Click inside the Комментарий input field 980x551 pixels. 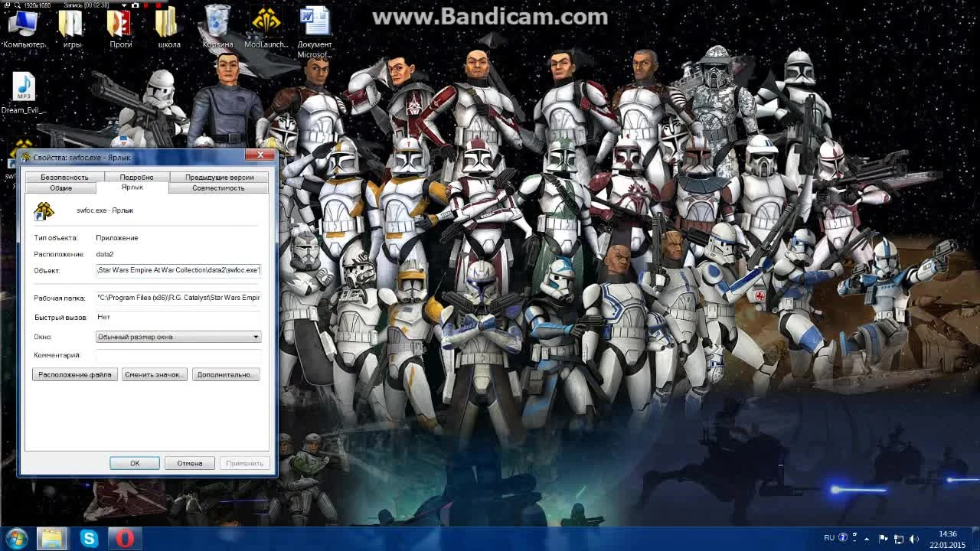(x=178, y=357)
